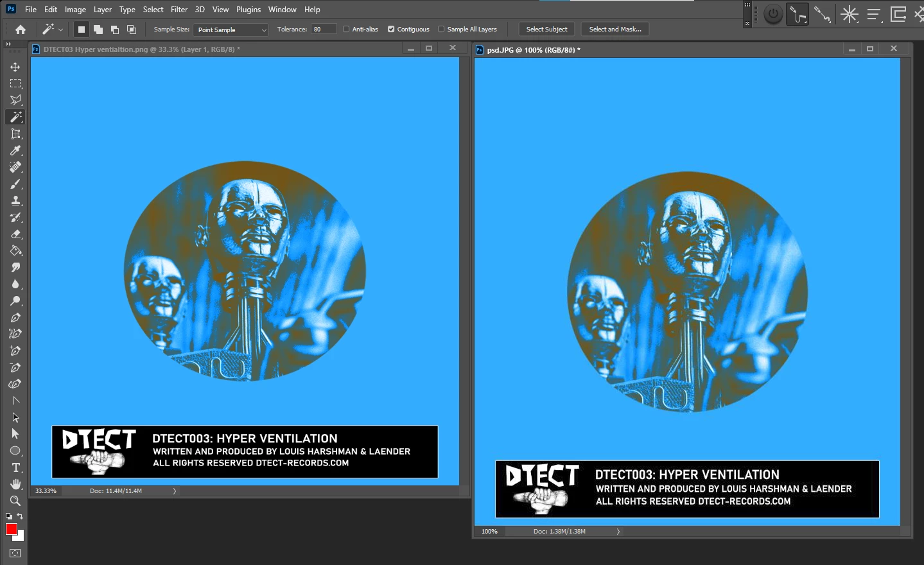
Task: Reset default foreground and background colors
Action: coord(9,516)
